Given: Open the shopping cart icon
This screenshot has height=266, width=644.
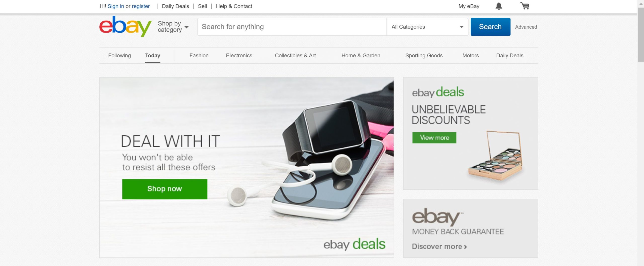Looking at the screenshot, I should pyautogui.click(x=525, y=6).
